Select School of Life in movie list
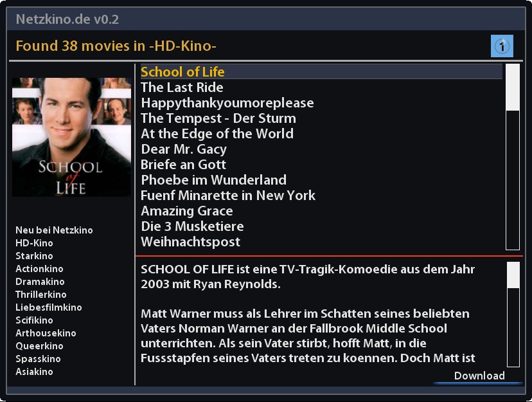 pyautogui.click(x=321, y=71)
